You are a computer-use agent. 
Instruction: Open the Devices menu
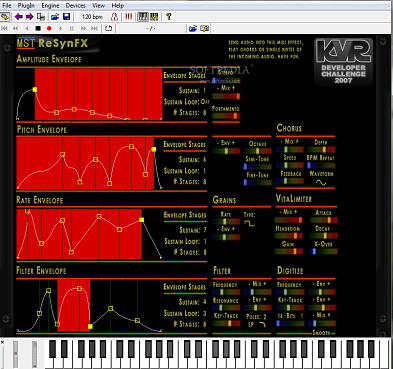point(76,6)
